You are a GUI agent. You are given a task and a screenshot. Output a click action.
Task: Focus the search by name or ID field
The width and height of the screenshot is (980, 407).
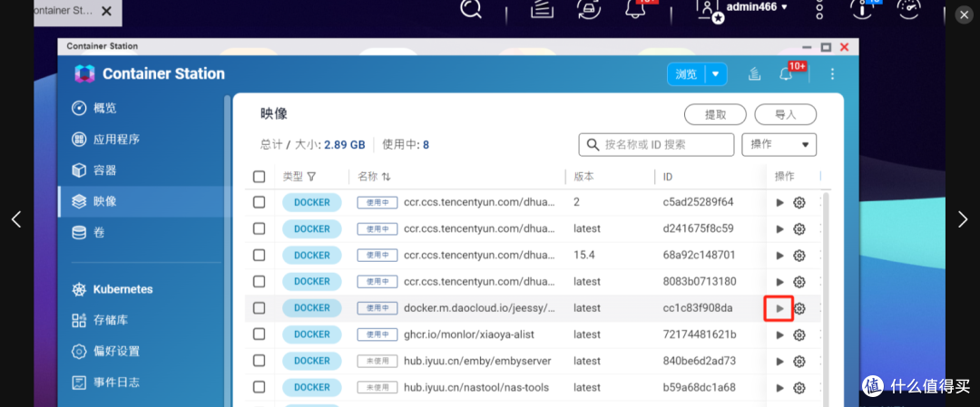(656, 145)
